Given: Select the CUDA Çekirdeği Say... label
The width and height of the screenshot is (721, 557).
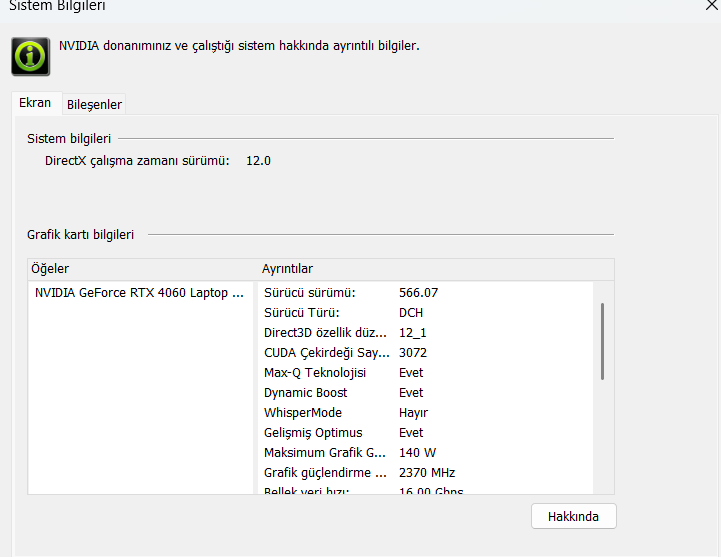Looking at the screenshot, I should 326,353.
